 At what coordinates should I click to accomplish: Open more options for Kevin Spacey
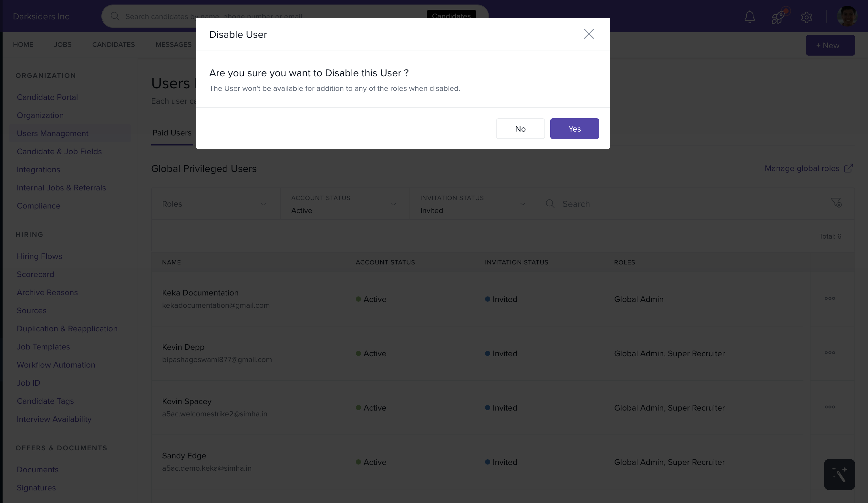(x=830, y=407)
